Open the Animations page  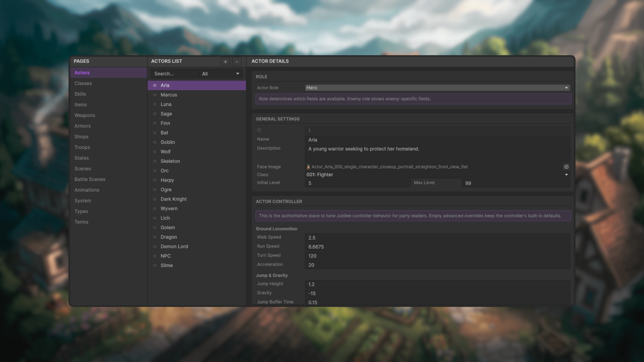coord(109,190)
